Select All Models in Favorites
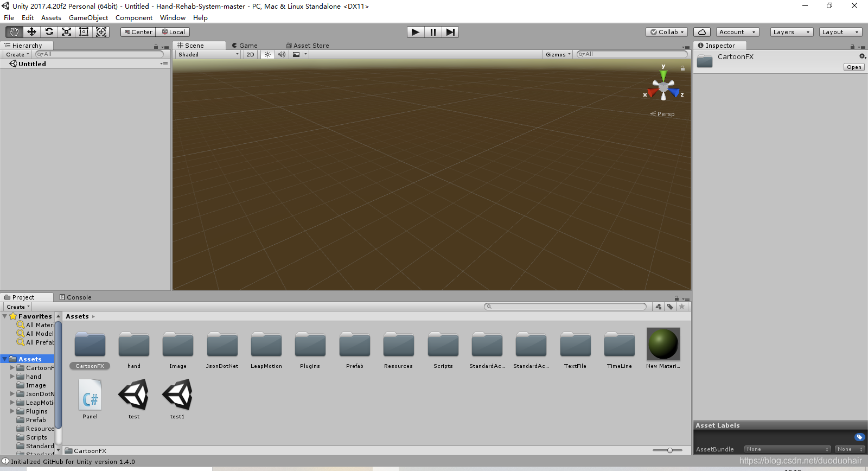 (x=36, y=334)
